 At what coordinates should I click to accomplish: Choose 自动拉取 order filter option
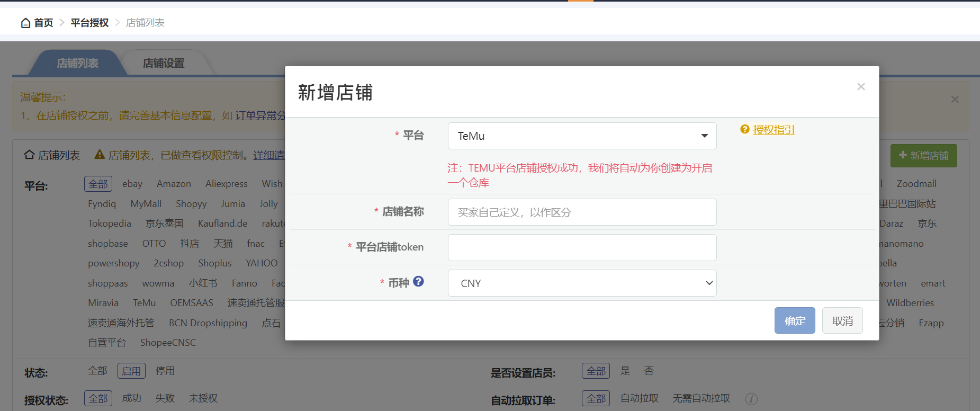click(639, 398)
